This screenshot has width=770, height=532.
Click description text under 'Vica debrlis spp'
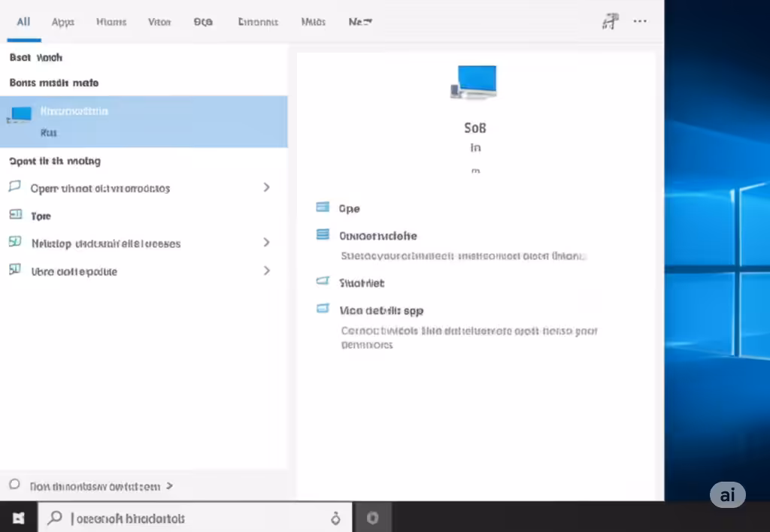point(469,337)
